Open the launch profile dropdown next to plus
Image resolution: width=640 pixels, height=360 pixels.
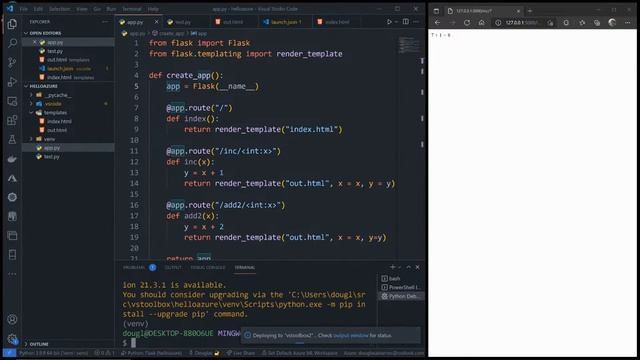(400, 267)
